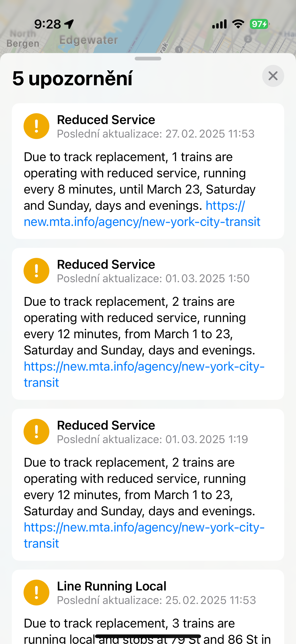This screenshot has width=296, height=644.
Task: Open MTA link in alert updated 1:19
Action: pyautogui.click(x=144, y=527)
